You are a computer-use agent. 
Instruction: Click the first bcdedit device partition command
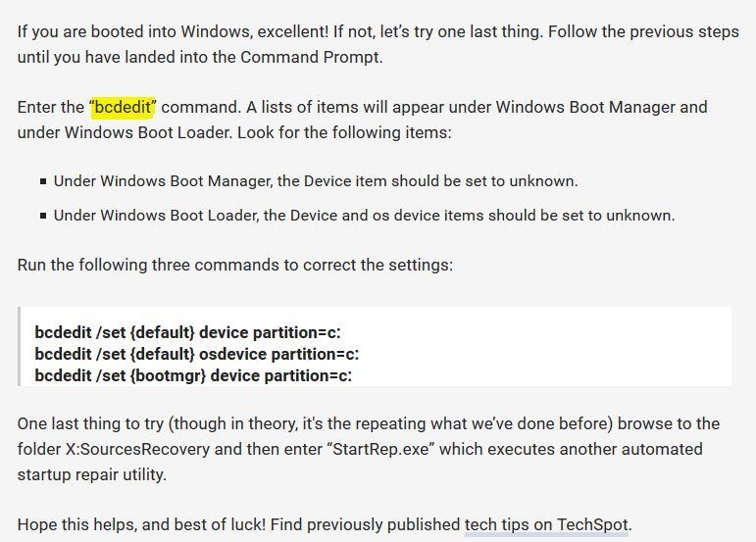(x=187, y=332)
